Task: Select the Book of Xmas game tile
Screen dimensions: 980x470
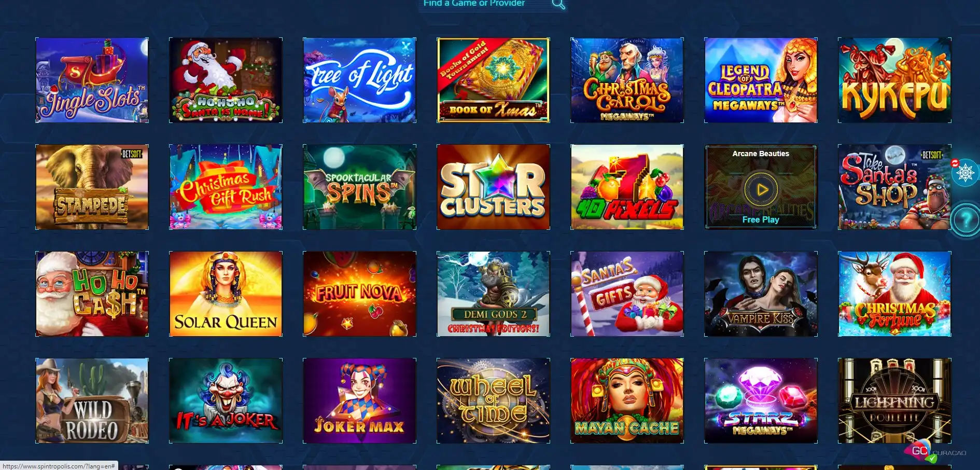Action: click(x=493, y=80)
